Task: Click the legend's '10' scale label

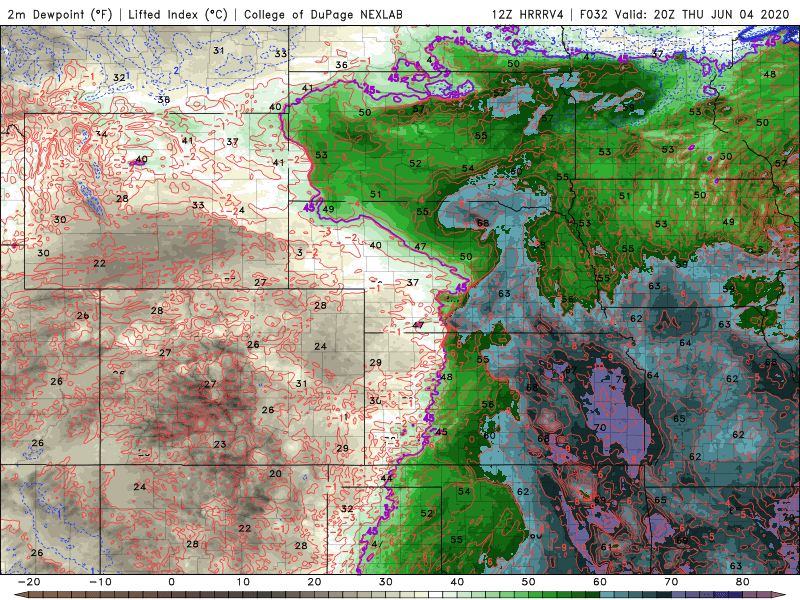Action: (x=243, y=582)
